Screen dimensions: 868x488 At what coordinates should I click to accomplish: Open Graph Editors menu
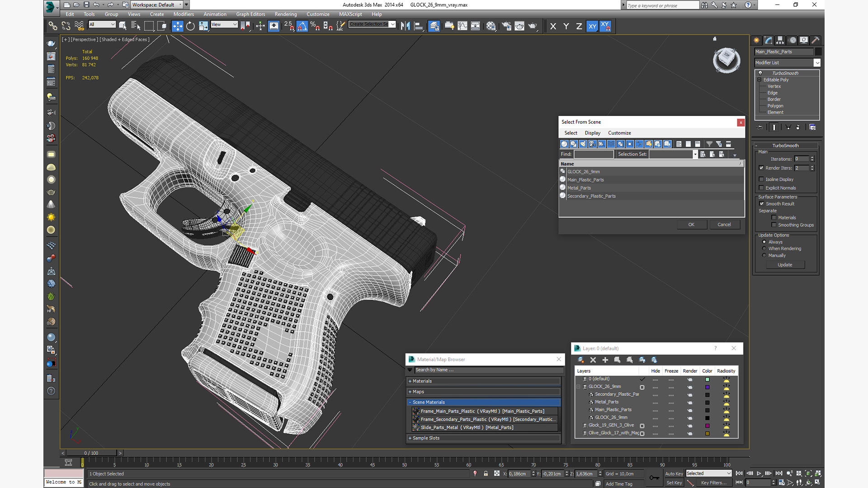250,14
